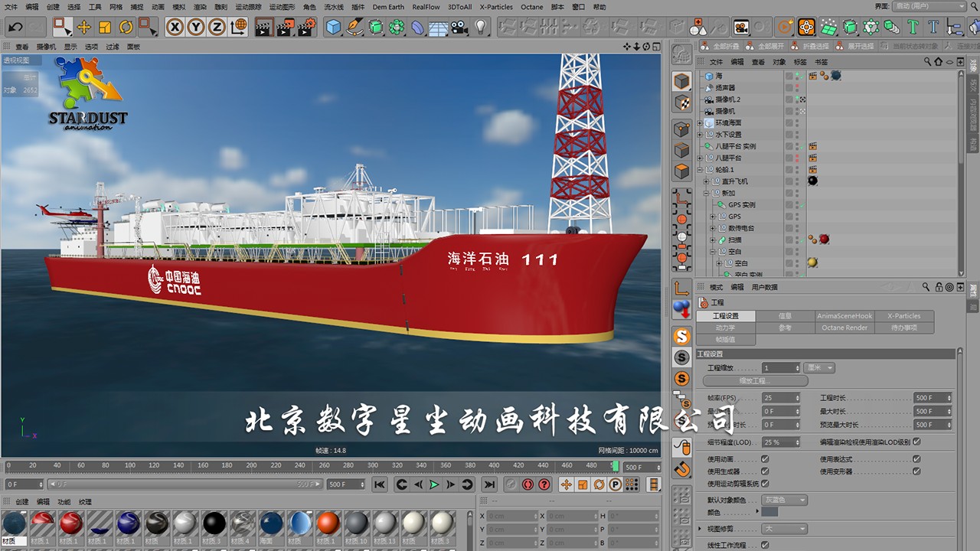
Task: Click the green MoText T icon
Action: pos(913,28)
